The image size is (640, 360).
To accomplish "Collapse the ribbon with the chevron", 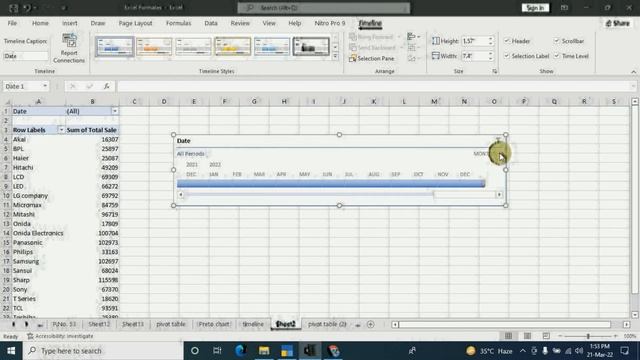I will tap(633, 72).
